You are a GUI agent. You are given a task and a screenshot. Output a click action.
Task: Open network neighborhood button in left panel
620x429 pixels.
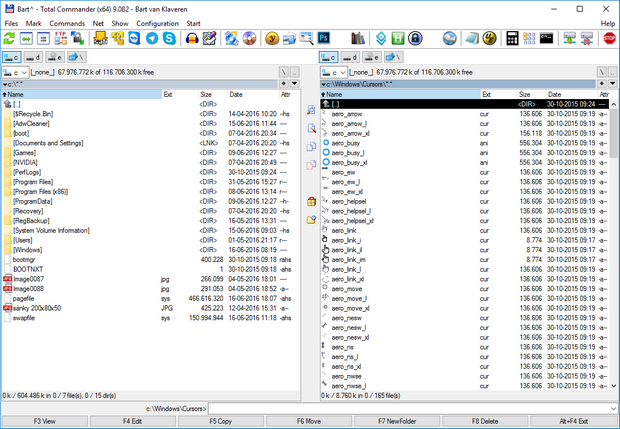click(x=76, y=57)
